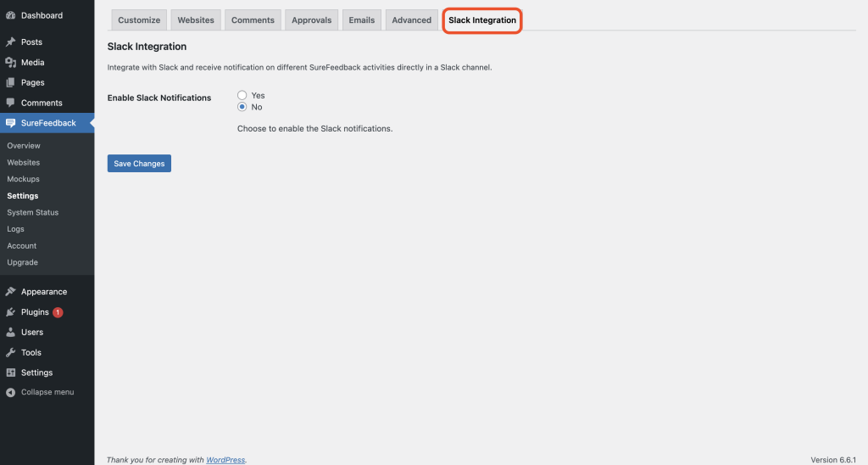Switch to the Websites tab
The image size is (868, 465).
(x=196, y=20)
